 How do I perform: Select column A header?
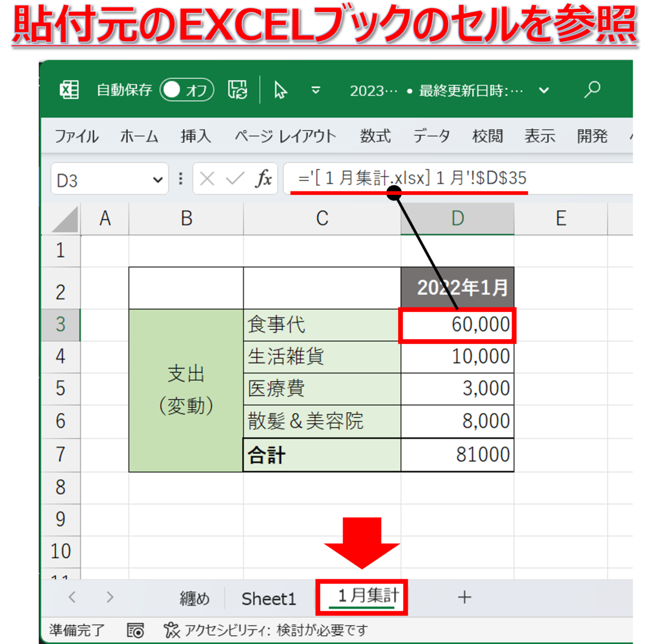click(x=105, y=218)
